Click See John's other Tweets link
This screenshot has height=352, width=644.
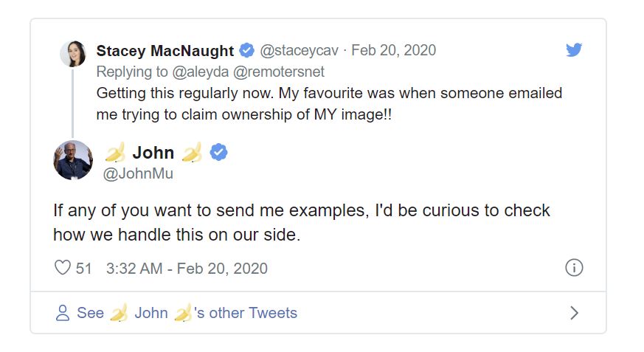187,313
